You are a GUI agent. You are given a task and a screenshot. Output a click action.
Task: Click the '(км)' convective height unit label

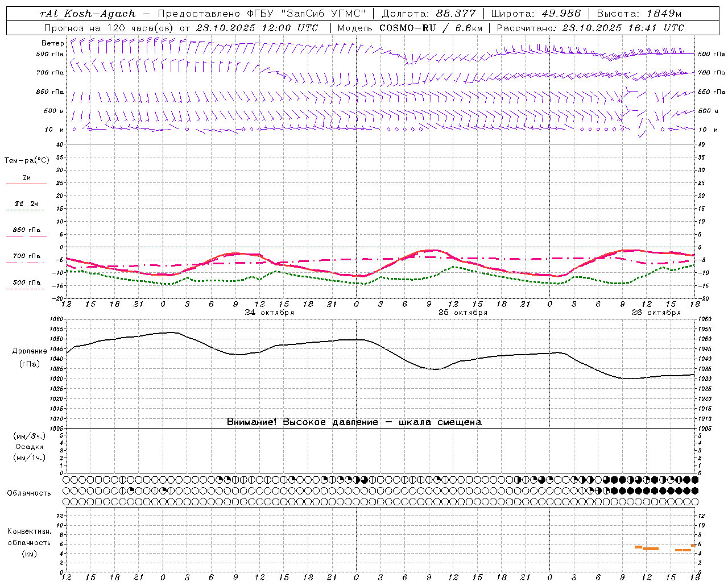30,554
